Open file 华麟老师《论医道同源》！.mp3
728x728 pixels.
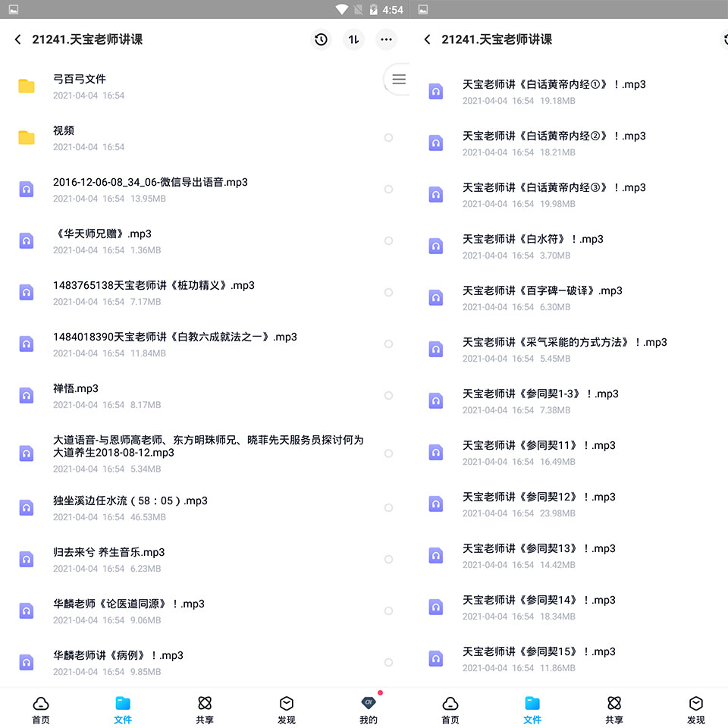[x=205, y=611]
